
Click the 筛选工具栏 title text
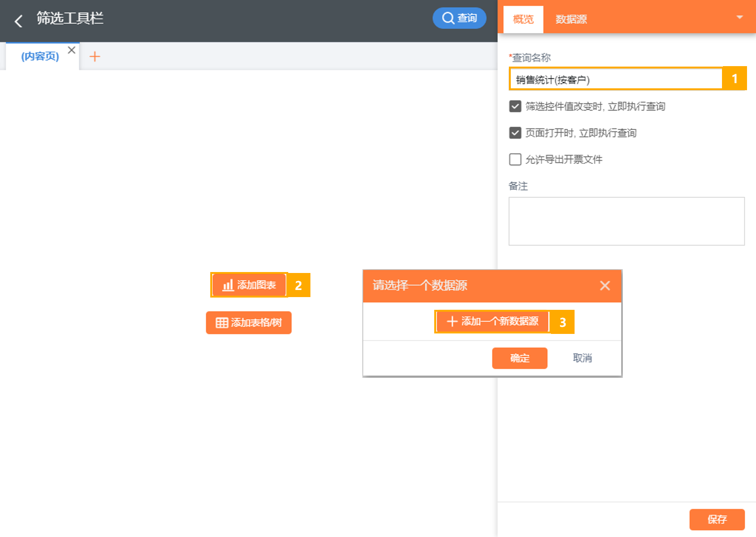70,18
